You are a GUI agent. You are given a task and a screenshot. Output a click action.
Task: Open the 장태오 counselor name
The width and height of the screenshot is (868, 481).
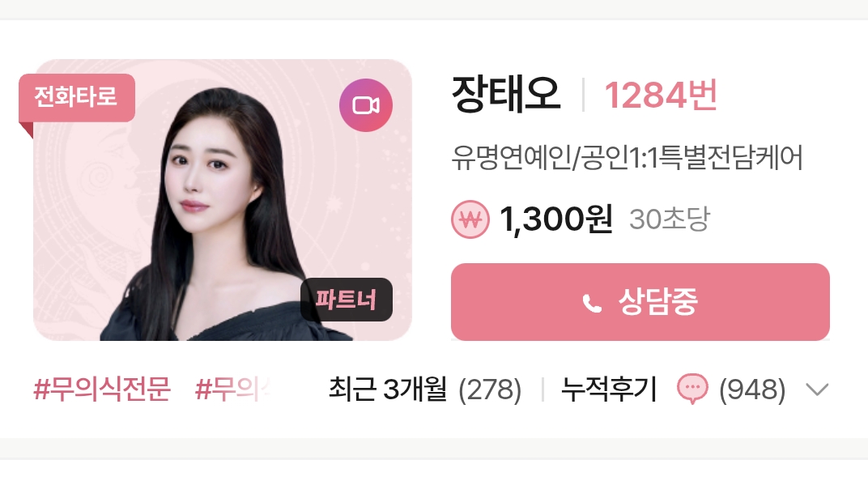point(507,95)
